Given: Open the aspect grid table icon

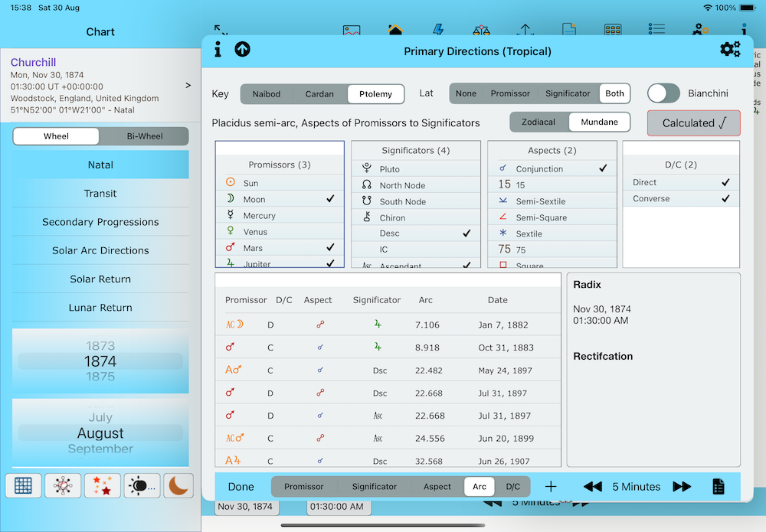Looking at the screenshot, I should [x=23, y=485].
